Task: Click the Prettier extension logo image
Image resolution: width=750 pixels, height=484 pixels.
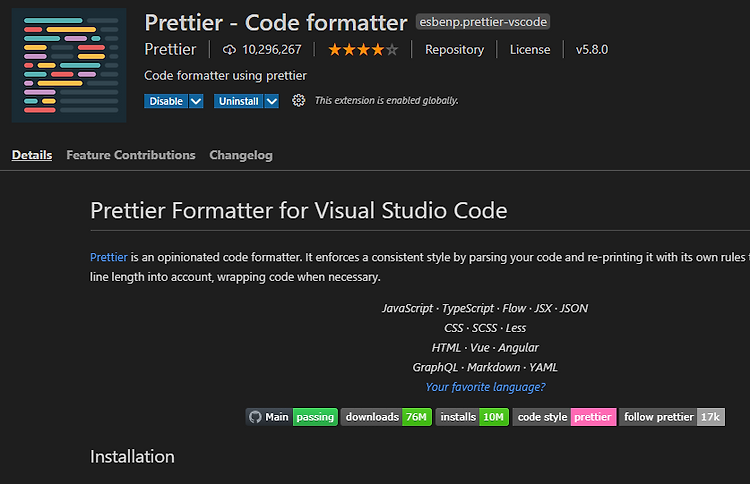Action: tap(69, 65)
